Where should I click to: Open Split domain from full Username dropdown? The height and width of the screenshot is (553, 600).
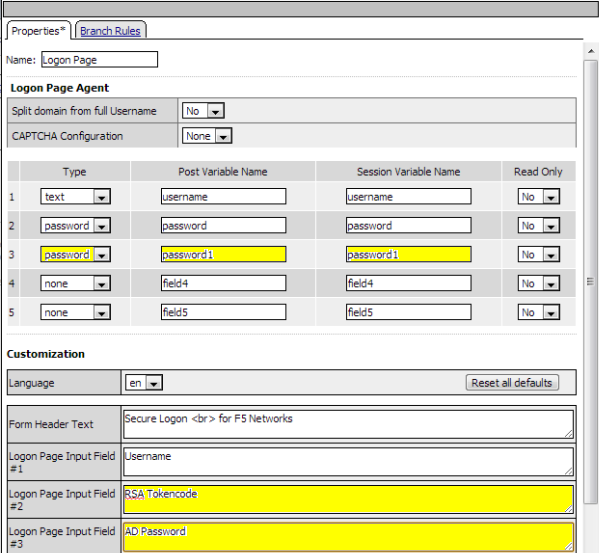[203, 111]
